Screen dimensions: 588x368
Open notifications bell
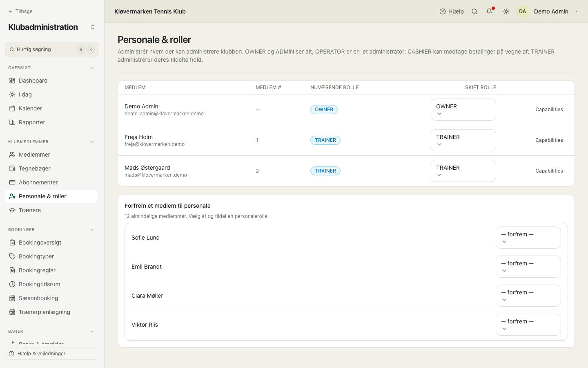[489, 11]
